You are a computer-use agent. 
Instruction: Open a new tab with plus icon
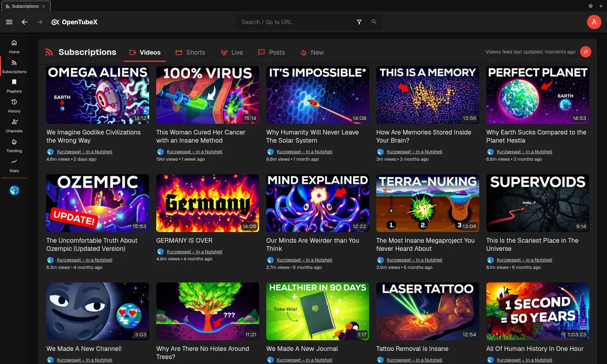click(x=600, y=6)
